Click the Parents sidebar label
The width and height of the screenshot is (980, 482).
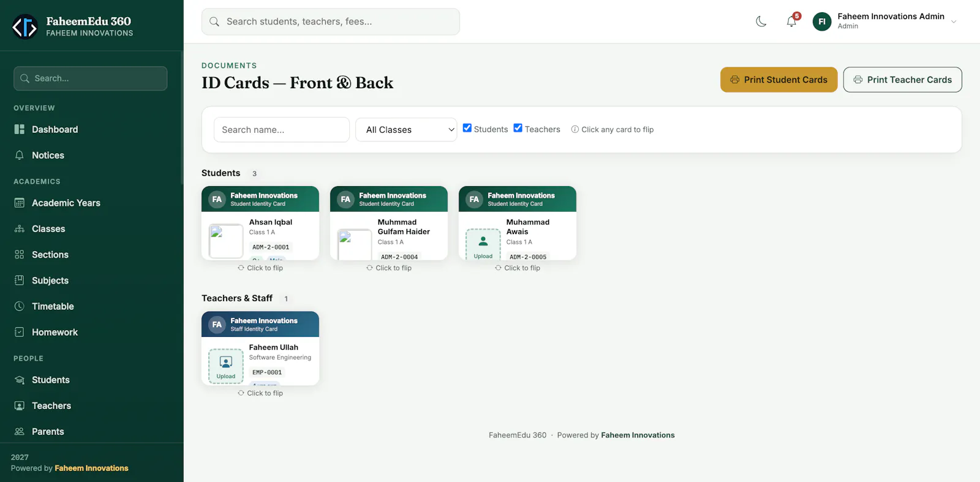point(48,431)
